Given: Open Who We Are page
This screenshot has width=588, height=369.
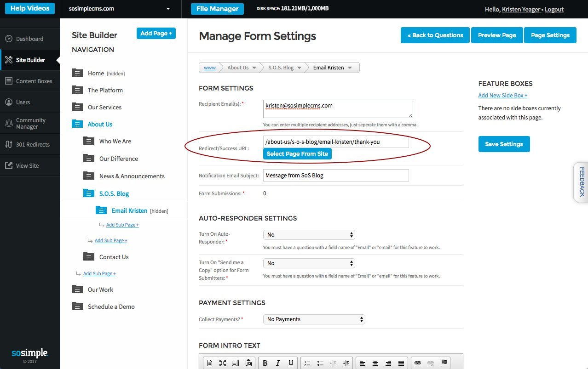Looking at the screenshot, I should pos(115,141).
